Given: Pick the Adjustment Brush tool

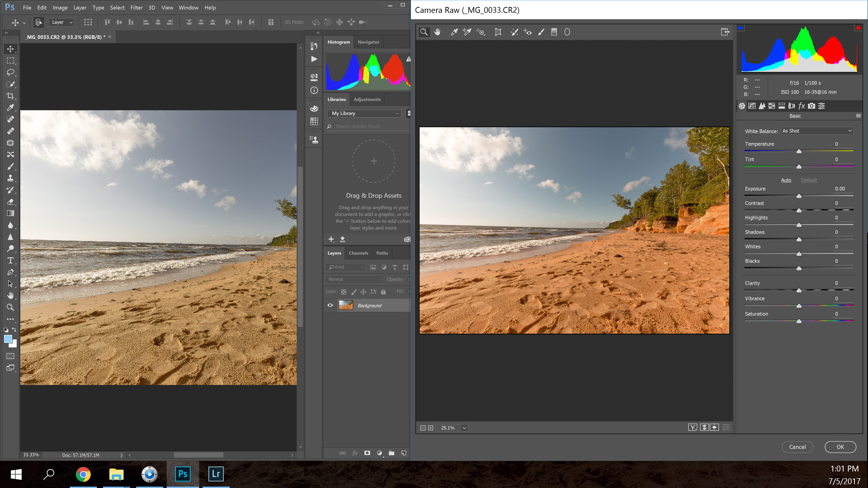Looking at the screenshot, I should click(x=541, y=32).
